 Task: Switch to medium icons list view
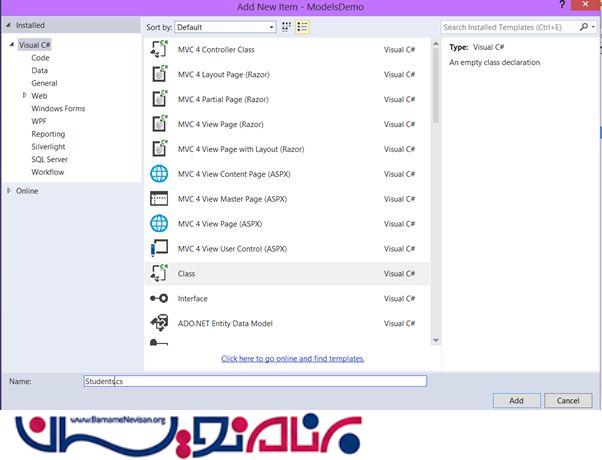point(302,27)
